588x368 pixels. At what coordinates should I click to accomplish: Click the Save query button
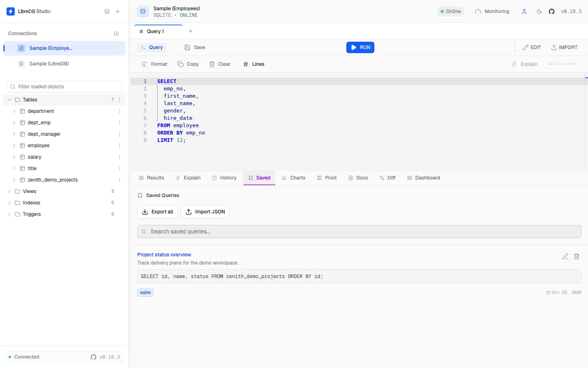point(195,47)
